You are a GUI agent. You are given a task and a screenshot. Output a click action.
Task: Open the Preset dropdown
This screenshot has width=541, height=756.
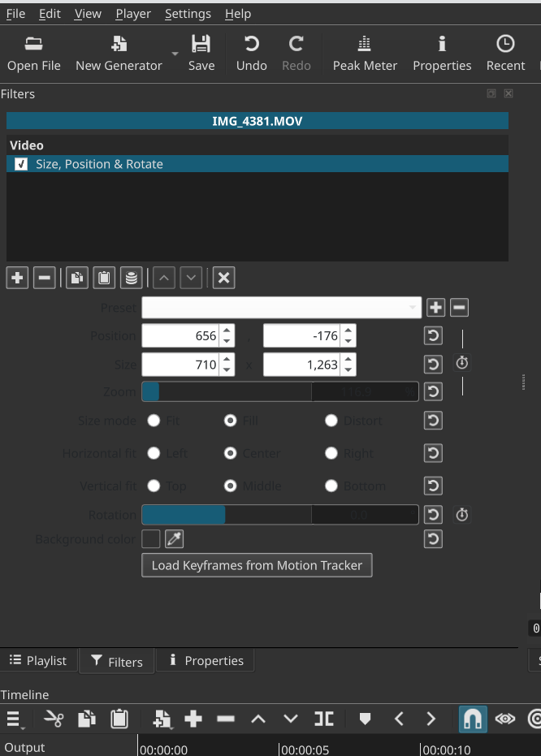(x=281, y=308)
